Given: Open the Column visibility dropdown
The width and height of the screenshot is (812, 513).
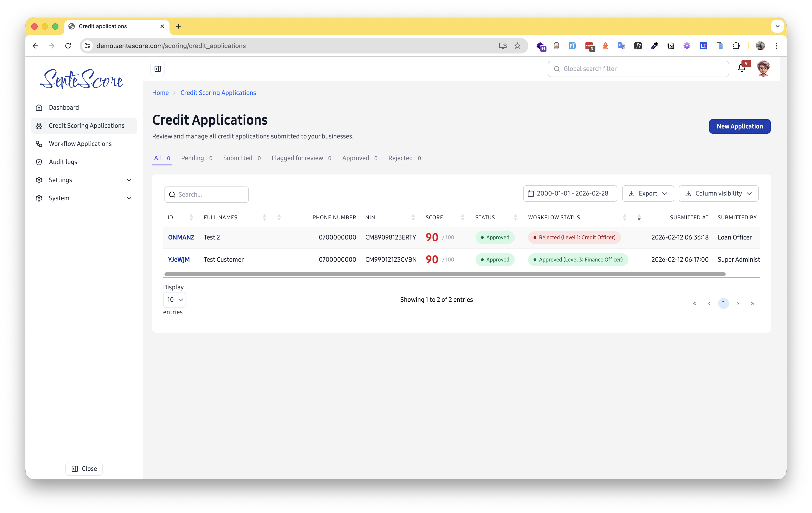Looking at the screenshot, I should coord(718,193).
